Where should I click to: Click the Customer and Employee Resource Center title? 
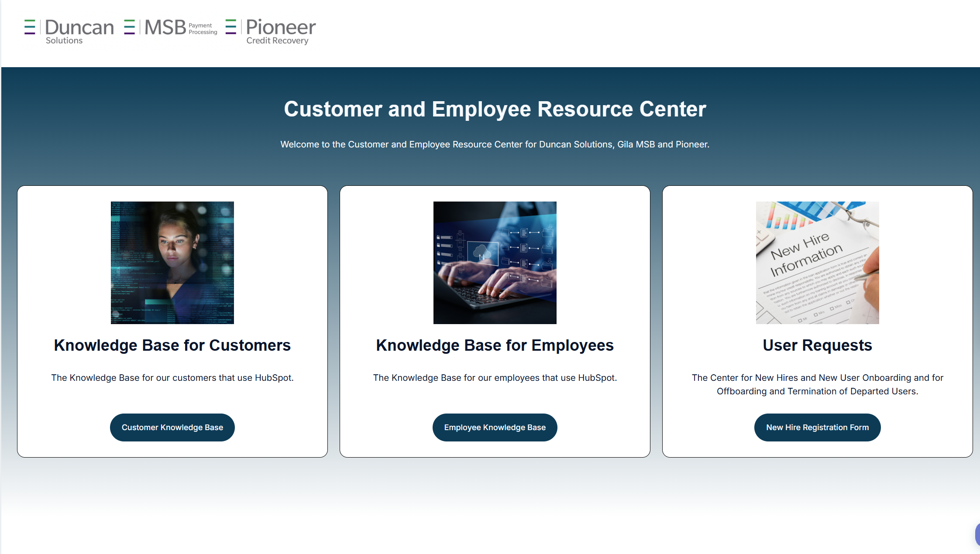point(495,109)
